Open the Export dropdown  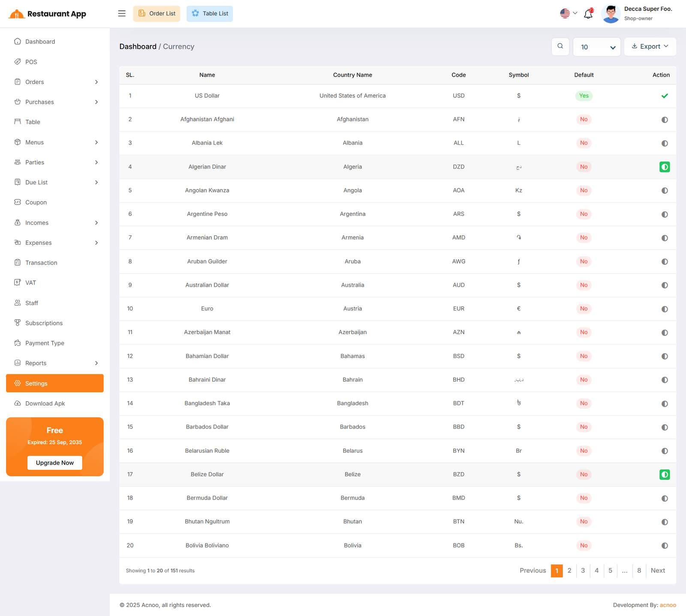[x=650, y=46]
